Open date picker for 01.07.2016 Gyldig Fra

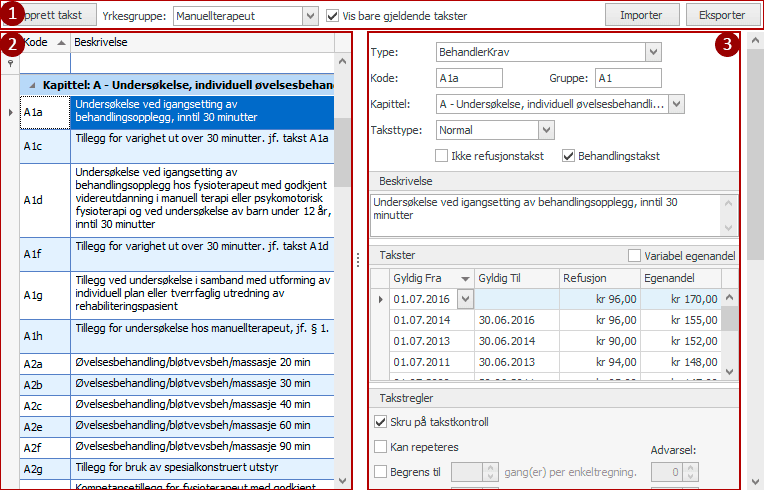[x=465, y=299]
